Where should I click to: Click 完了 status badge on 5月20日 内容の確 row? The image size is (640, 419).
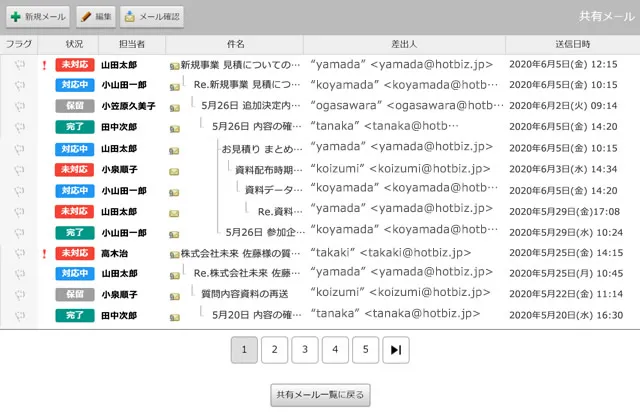(75, 315)
